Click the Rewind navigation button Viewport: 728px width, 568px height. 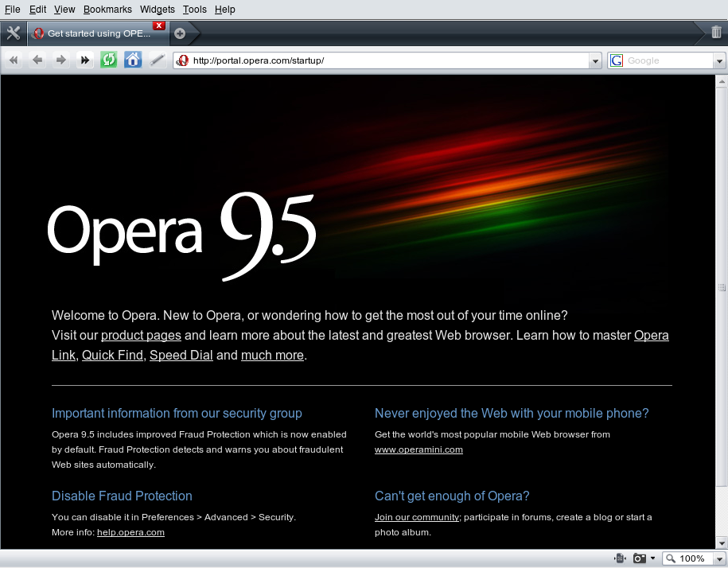tap(14, 60)
